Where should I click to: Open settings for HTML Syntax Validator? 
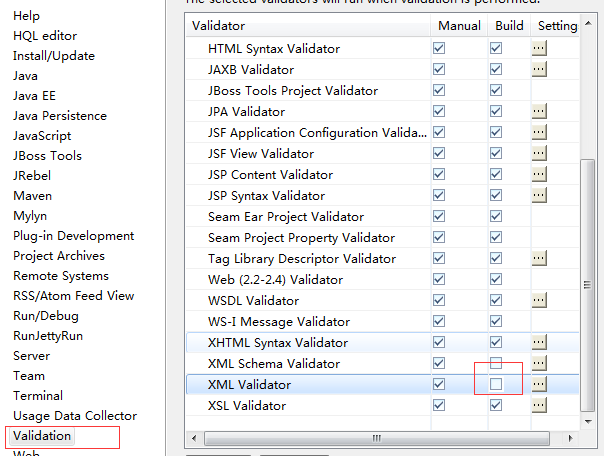pyautogui.click(x=539, y=48)
